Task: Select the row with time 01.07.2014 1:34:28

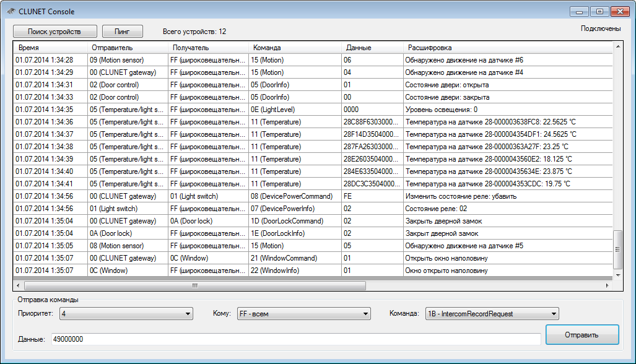Action: 313,60
